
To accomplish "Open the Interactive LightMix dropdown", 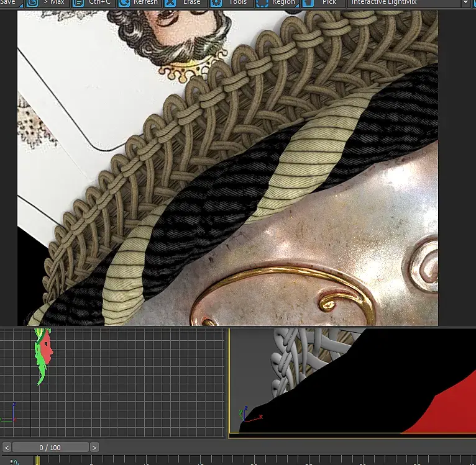I will click(x=409, y=3).
